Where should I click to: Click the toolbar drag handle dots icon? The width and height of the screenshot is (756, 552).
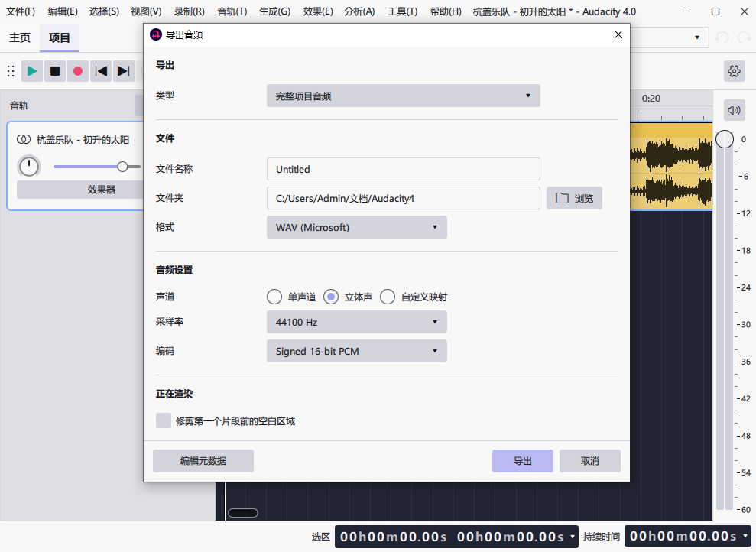[x=11, y=71]
